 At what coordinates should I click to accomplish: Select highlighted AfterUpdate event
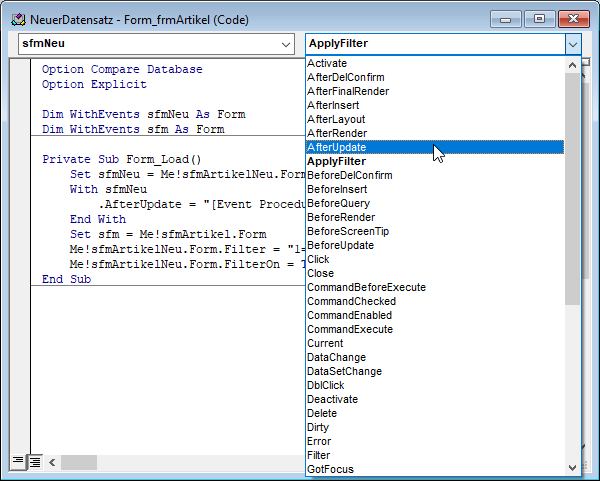[x=435, y=147]
